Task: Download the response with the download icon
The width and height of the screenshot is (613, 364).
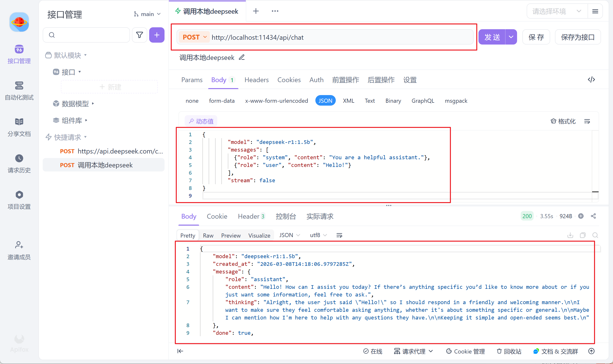Action: [x=570, y=235]
